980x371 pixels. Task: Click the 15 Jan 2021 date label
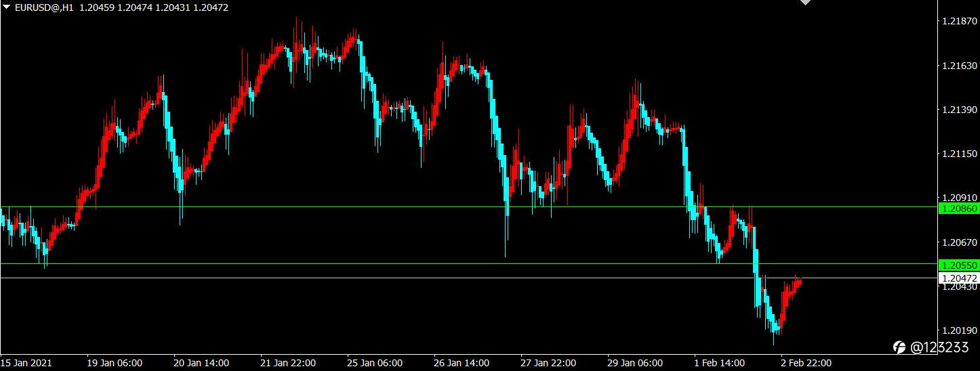[26, 363]
